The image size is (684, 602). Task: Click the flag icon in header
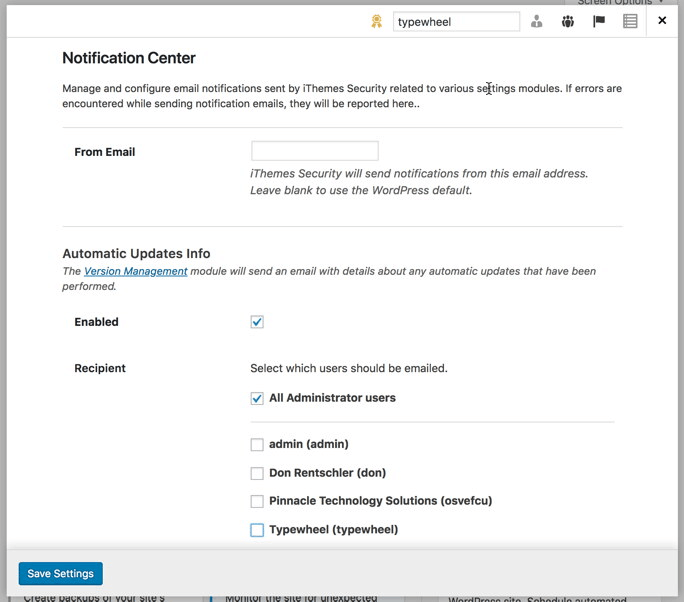(x=599, y=21)
